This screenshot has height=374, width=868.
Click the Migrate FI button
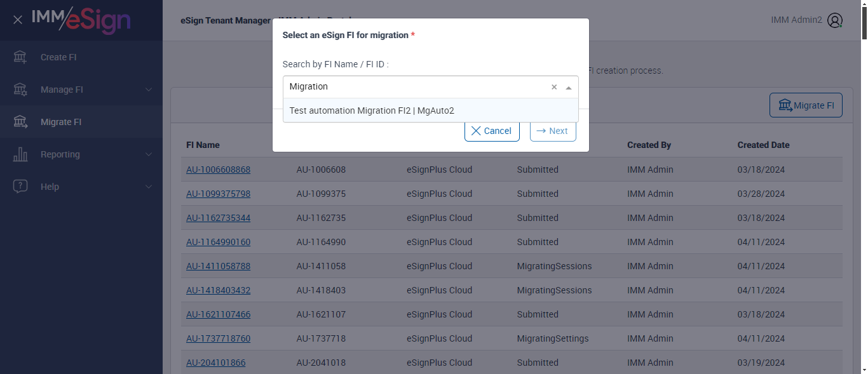[806, 105]
